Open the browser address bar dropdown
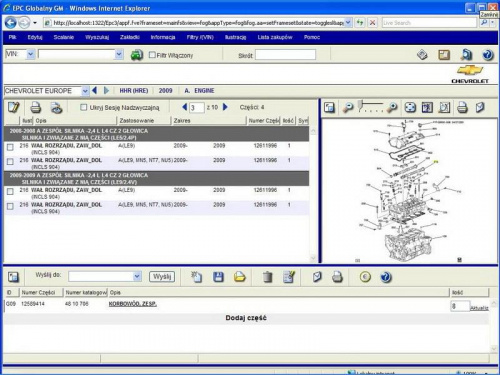 tap(348, 22)
